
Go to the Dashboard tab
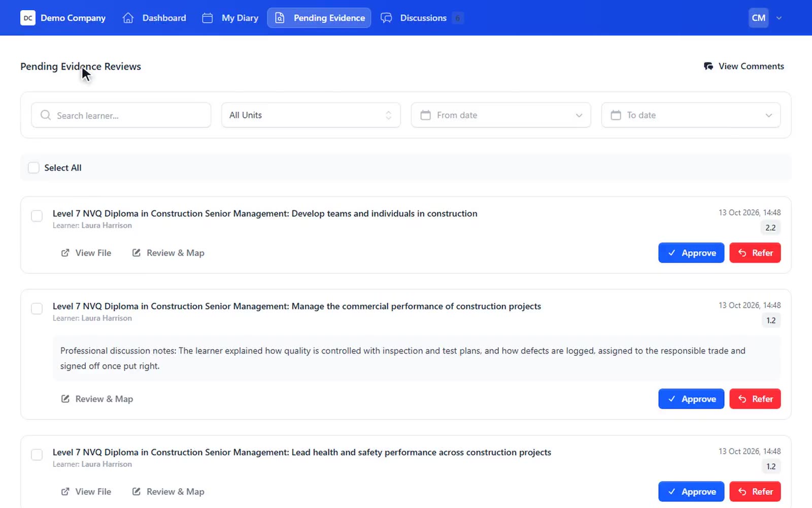click(x=154, y=18)
